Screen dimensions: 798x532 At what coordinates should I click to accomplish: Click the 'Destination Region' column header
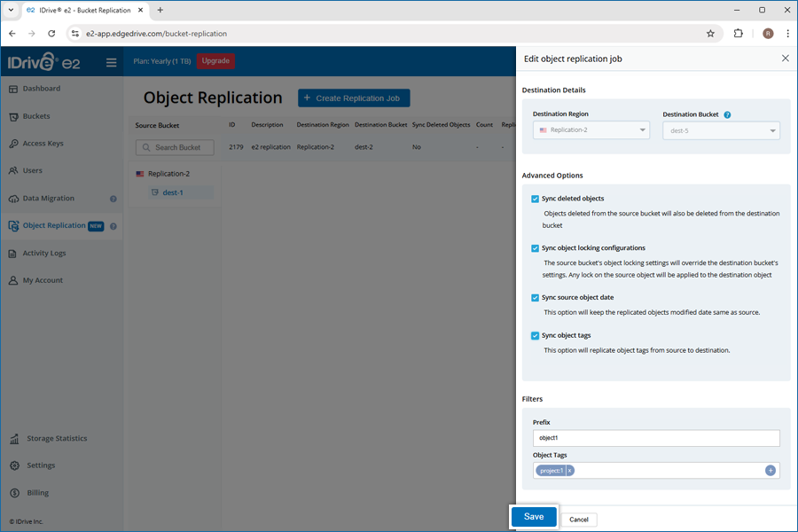(323, 125)
